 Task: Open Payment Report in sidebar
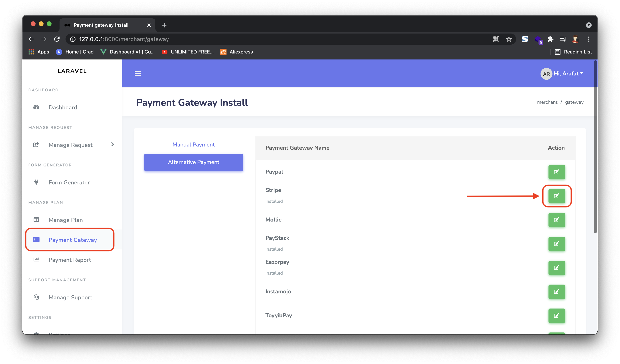(70, 260)
